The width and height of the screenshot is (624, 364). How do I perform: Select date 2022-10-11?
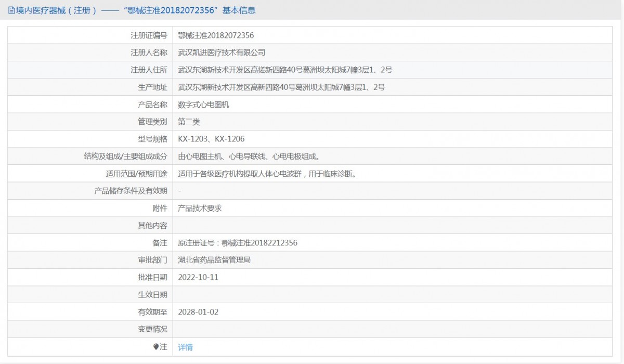coord(198,277)
